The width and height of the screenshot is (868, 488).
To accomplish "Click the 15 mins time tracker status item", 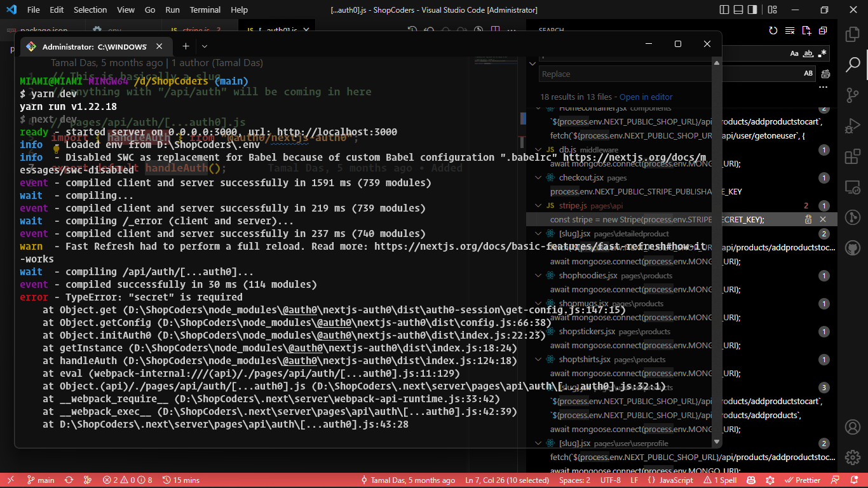I will 181,480.
